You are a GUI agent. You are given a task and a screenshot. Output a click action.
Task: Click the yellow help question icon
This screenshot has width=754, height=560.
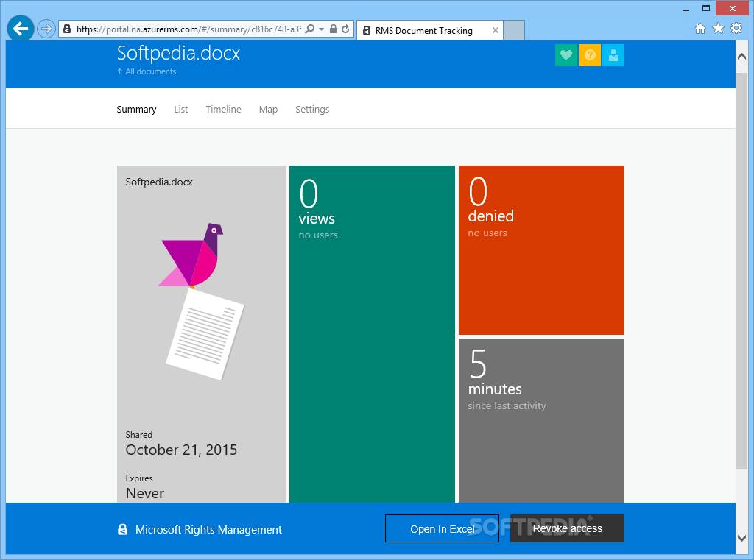click(x=590, y=54)
